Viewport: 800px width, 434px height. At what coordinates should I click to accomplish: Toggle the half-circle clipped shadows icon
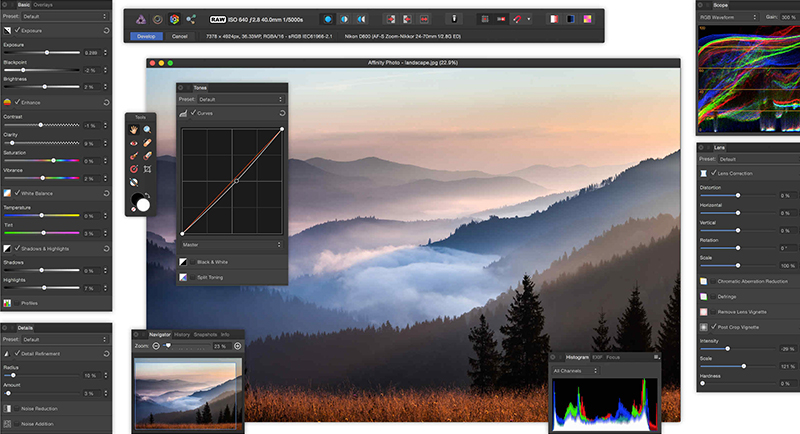point(344,19)
